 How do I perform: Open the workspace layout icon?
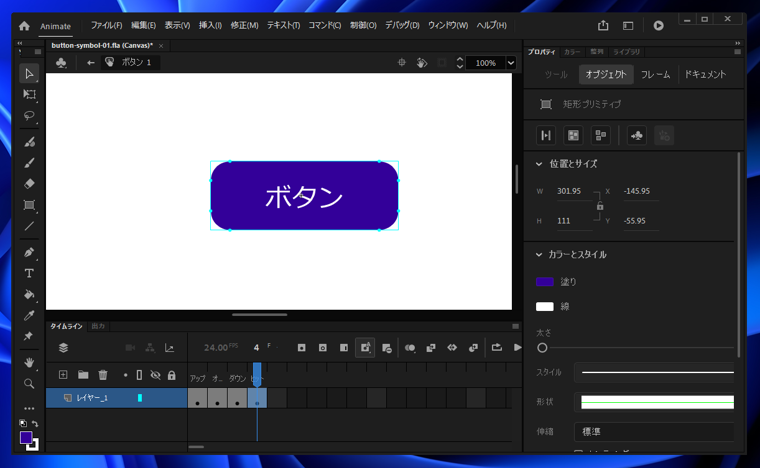click(628, 25)
